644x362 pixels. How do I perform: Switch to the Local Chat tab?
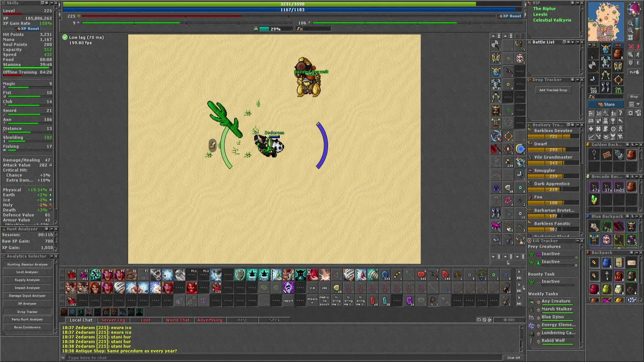point(80,320)
